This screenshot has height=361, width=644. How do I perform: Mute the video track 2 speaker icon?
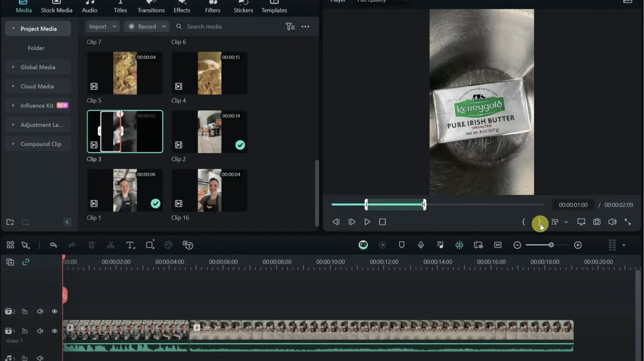point(40,311)
